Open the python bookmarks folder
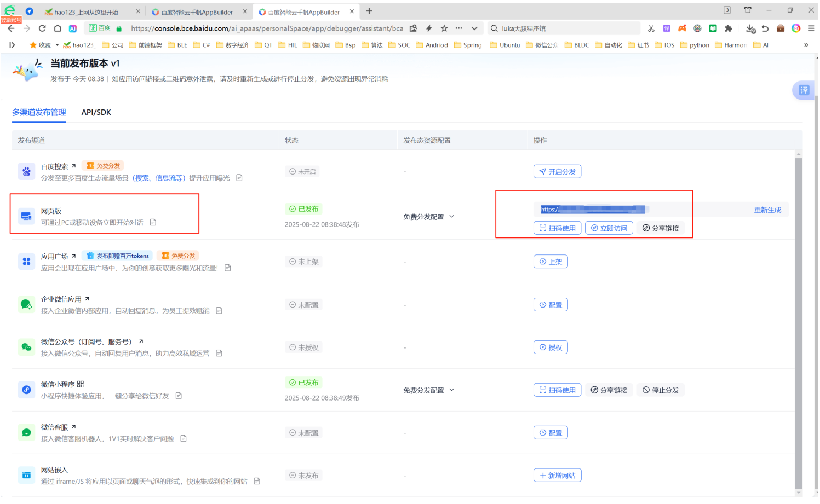 (x=695, y=45)
